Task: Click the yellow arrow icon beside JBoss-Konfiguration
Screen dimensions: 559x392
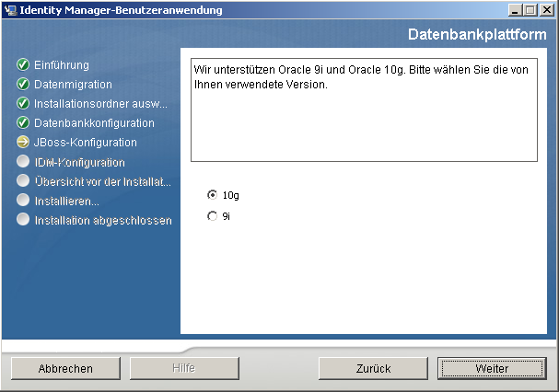Action: click(23, 142)
